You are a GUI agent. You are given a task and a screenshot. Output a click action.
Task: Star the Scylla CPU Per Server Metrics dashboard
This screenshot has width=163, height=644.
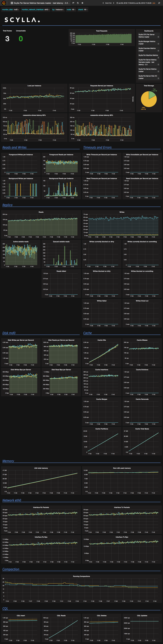point(158,37)
